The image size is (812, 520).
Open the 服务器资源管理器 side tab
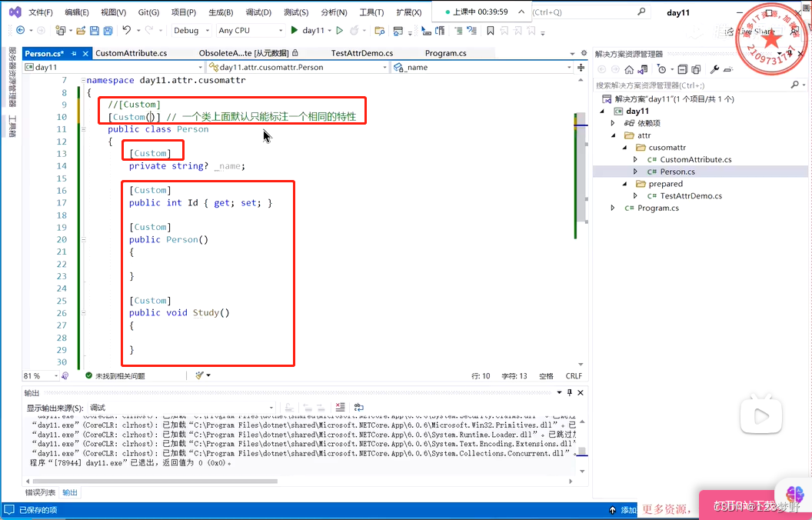(x=12, y=76)
